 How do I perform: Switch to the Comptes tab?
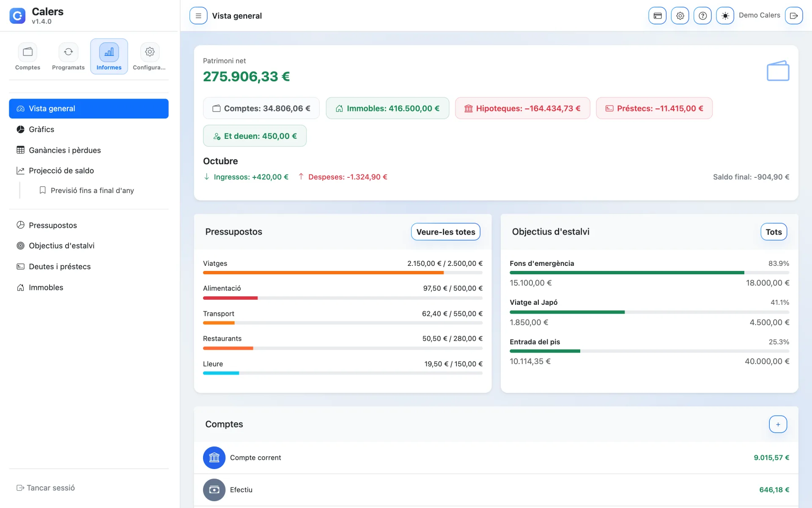click(28, 57)
